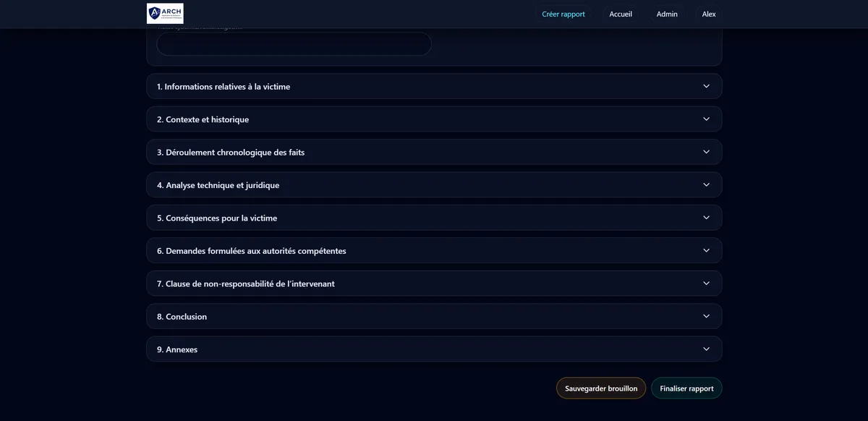Go to 'Accueil' in the navigation bar

[621, 14]
